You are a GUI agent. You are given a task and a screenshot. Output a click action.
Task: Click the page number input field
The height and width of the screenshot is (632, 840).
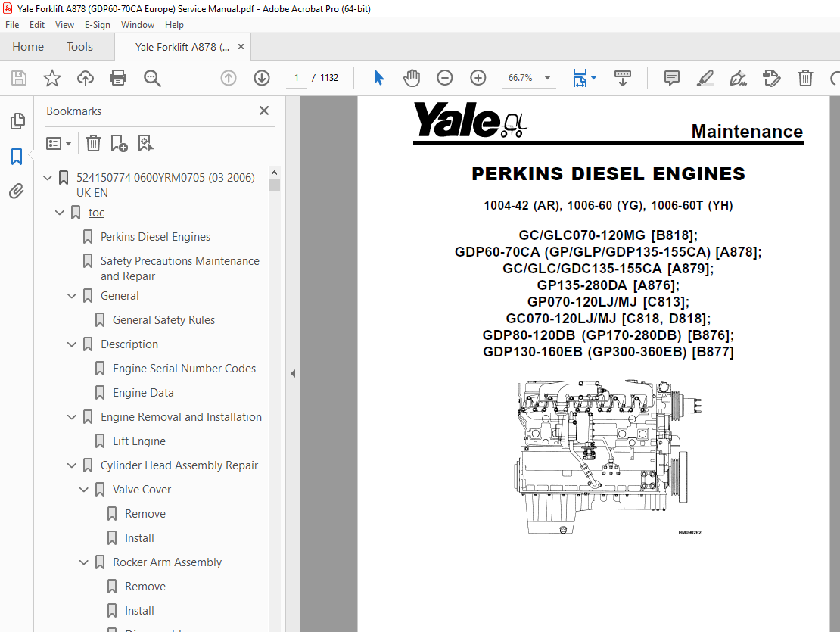click(x=296, y=78)
